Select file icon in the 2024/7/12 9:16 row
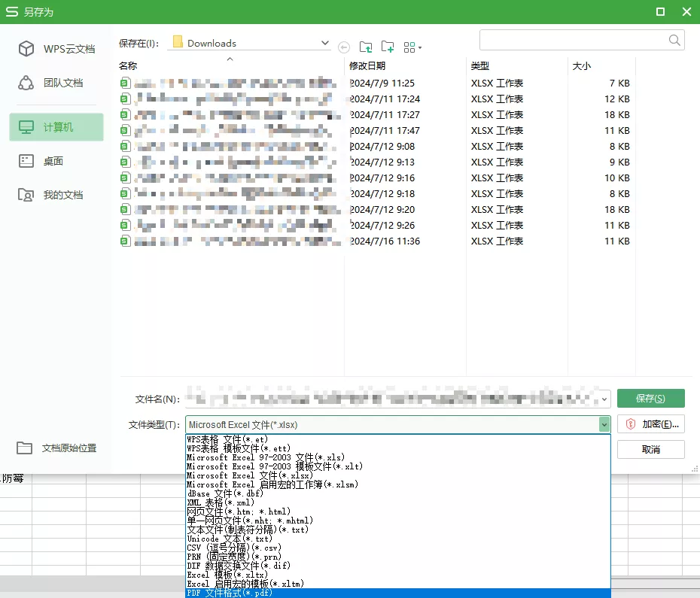This screenshot has height=598, width=700. click(125, 178)
